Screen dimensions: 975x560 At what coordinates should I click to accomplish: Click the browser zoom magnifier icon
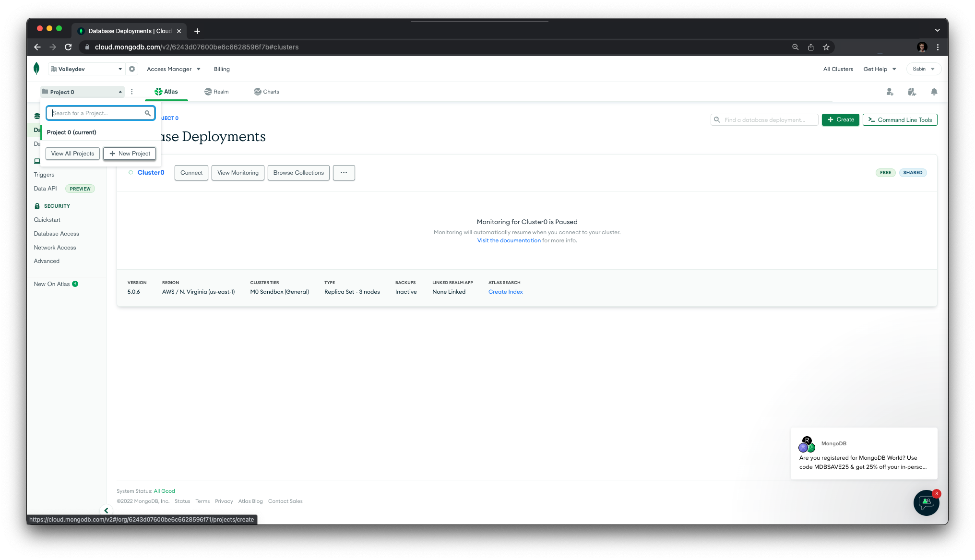tap(795, 47)
